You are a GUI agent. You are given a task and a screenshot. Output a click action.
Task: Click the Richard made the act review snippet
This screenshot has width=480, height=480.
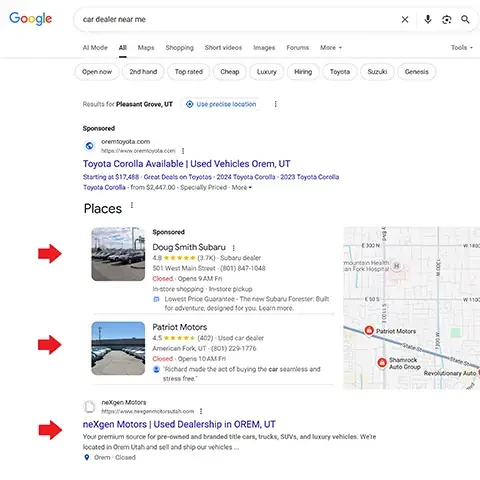click(242, 374)
